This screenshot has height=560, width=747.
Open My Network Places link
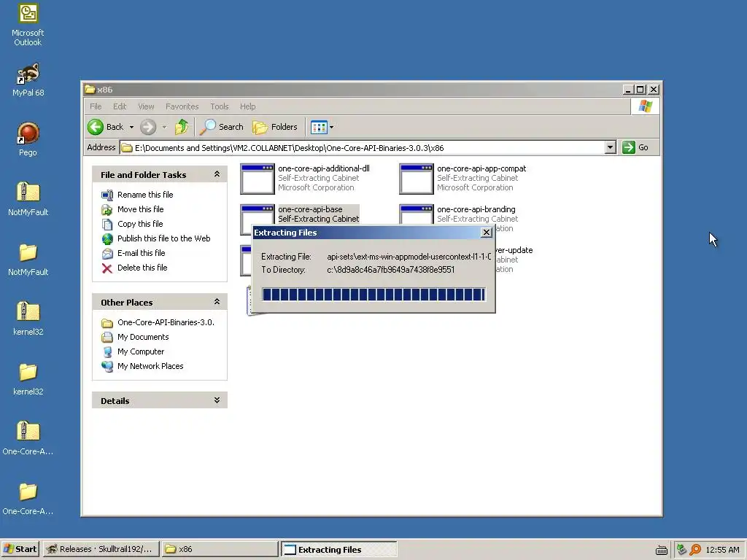click(150, 366)
